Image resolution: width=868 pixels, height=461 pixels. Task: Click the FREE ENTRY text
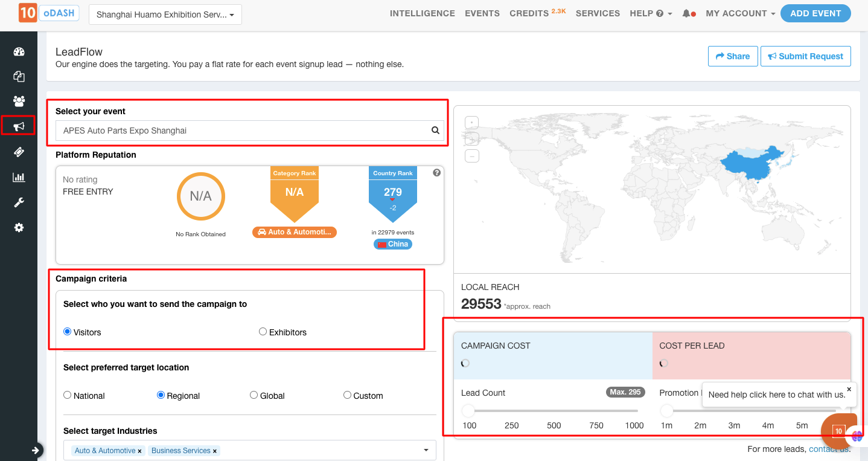[x=88, y=192]
